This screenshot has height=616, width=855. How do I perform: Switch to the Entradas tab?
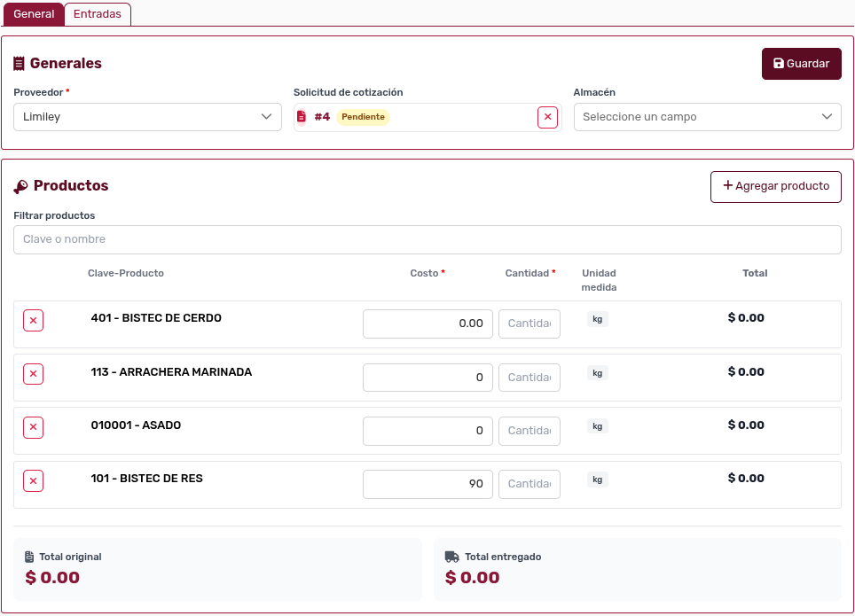pos(98,14)
